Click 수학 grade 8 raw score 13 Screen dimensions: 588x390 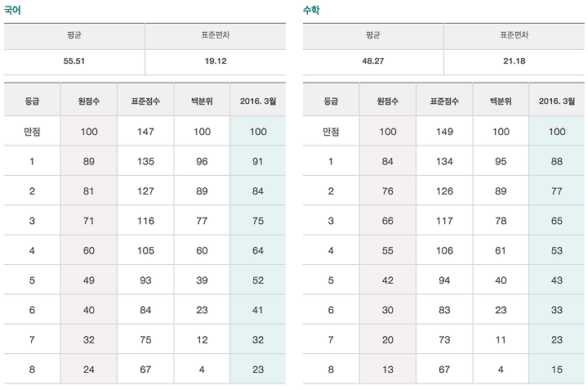[388, 370]
